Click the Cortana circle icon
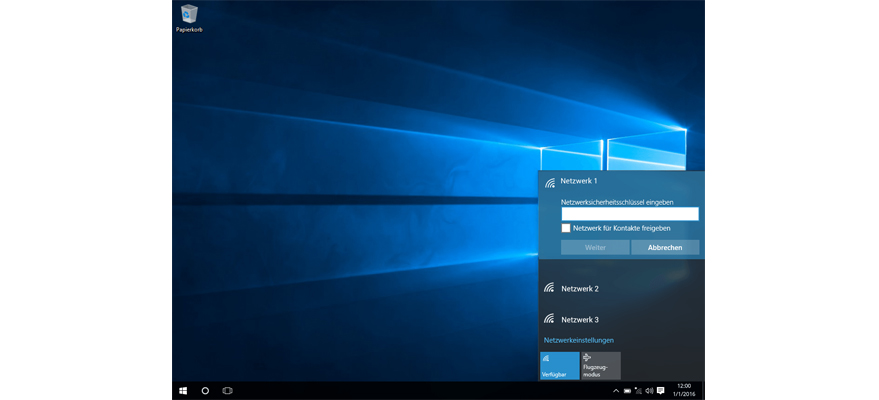This screenshot has height=400, width=879. point(205,390)
